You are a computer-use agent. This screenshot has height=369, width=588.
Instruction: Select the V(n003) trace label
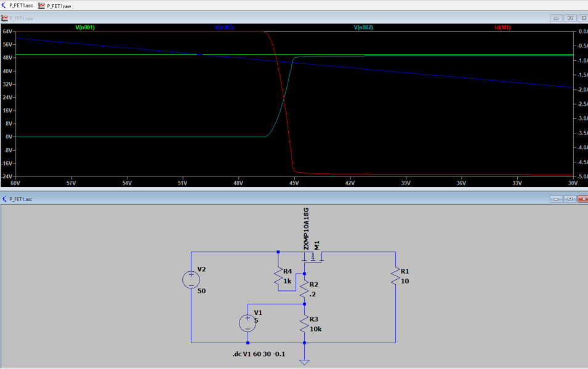point(224,27)
